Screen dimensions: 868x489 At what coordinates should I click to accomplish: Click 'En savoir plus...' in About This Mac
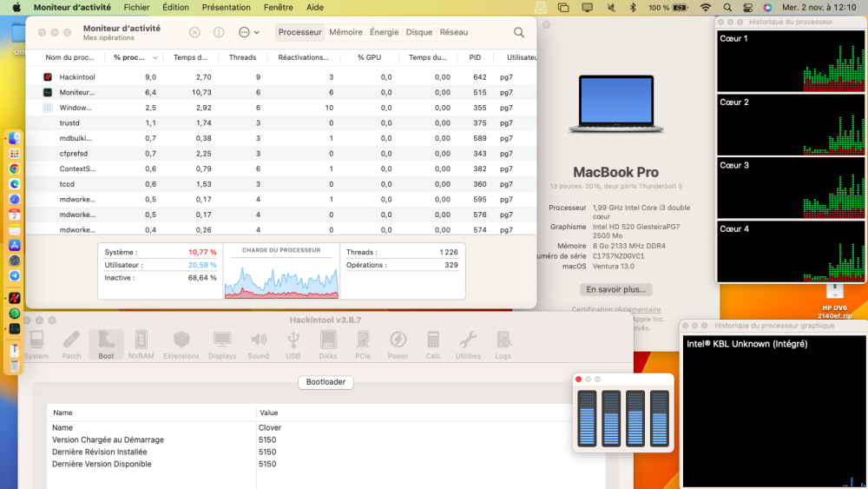point(615,289)
